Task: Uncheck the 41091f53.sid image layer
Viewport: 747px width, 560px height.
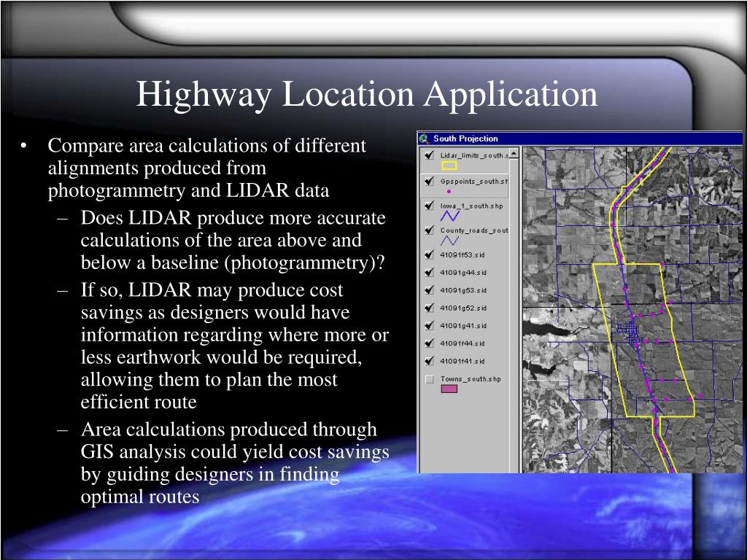Action: click(x=429, y=254)
